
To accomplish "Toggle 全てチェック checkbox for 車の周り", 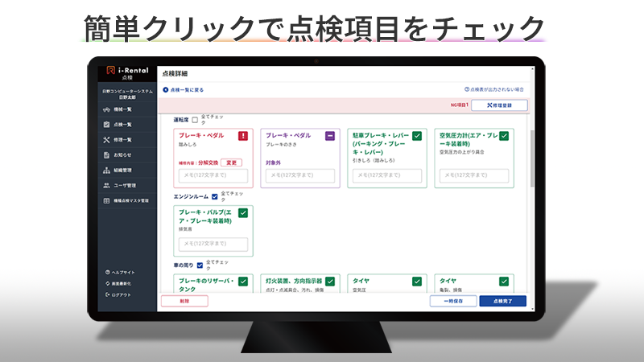I will point(200,265).
